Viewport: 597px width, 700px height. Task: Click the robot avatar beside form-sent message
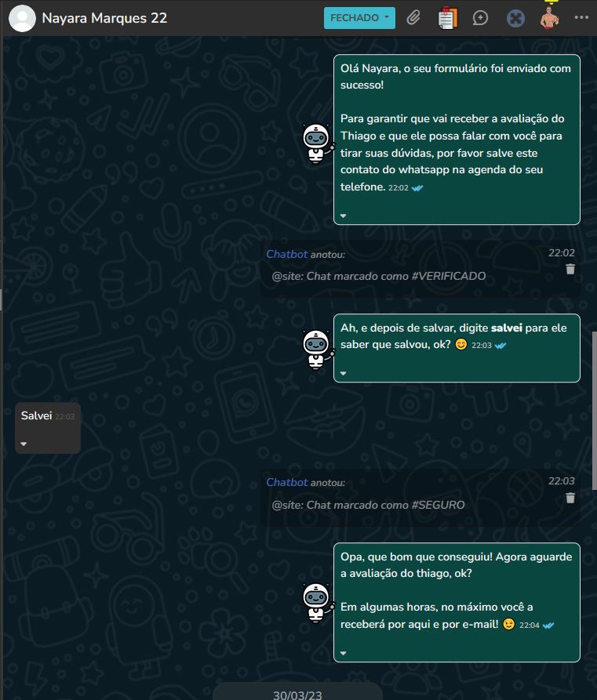pyautogui.click(x=317, y=143)
